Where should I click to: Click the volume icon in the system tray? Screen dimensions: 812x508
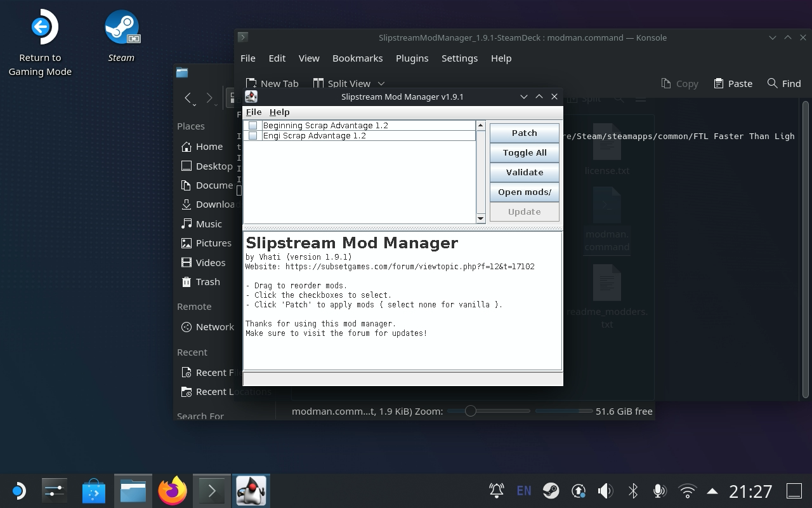pos(605,490)
